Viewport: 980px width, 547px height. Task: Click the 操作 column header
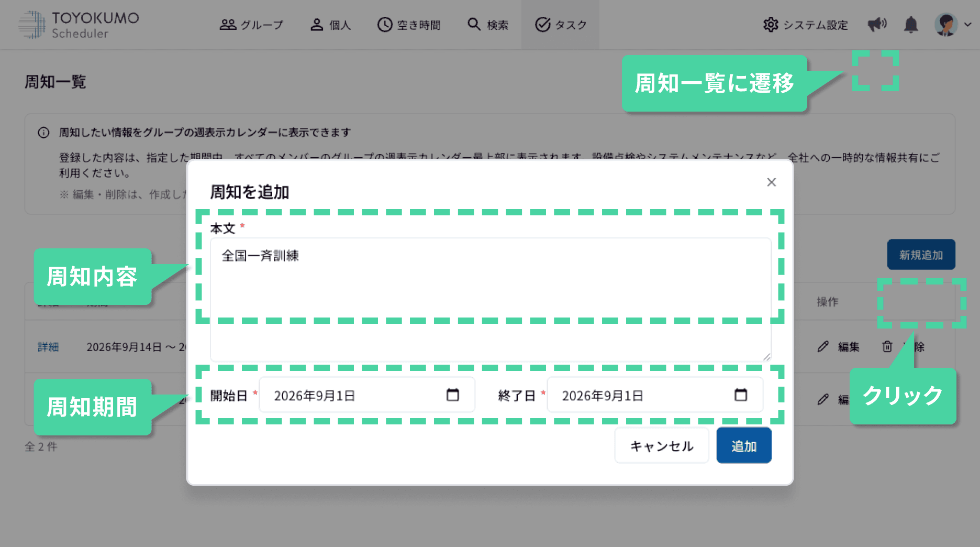(827, 302)
